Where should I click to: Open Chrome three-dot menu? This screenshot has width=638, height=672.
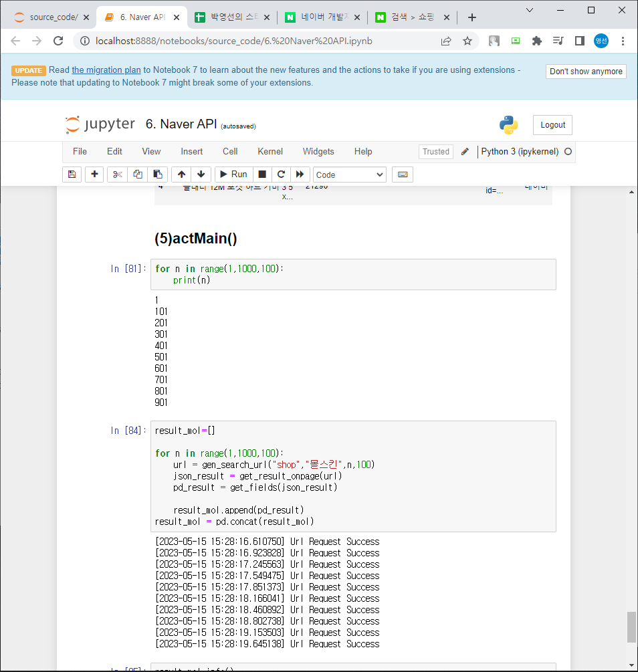click(623, 41)
